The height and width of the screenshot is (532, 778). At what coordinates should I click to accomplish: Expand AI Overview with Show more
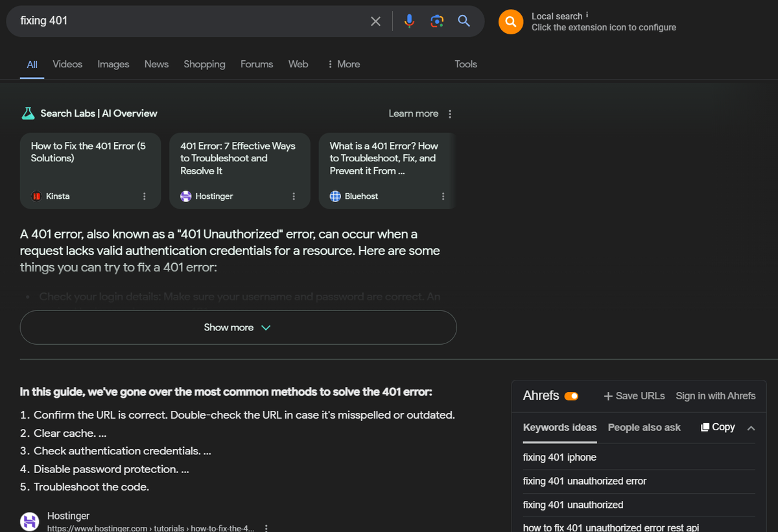pyautogui.click(x=239, y=327)
